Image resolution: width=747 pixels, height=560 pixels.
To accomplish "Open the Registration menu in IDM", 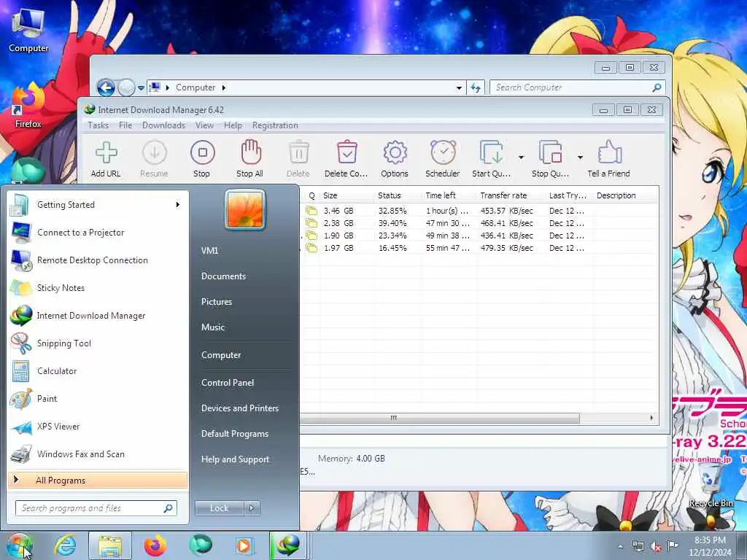I will 275,125.
